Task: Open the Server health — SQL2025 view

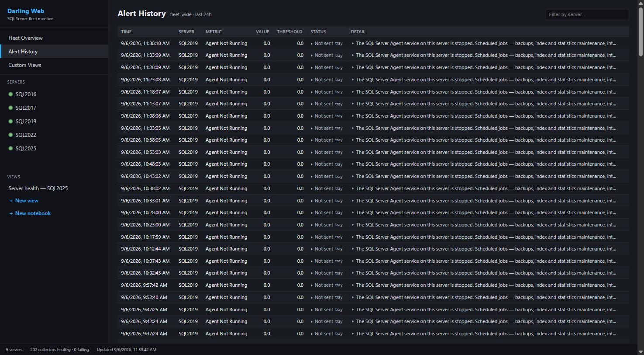Action: click(38, 188)
